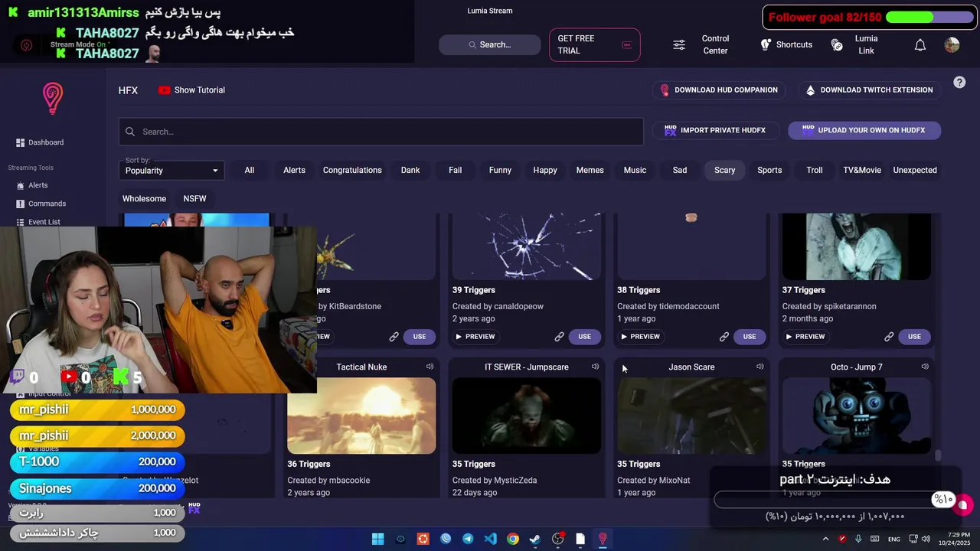Select the Scary category tab
The image size is (980, 551).
(724, 170)
